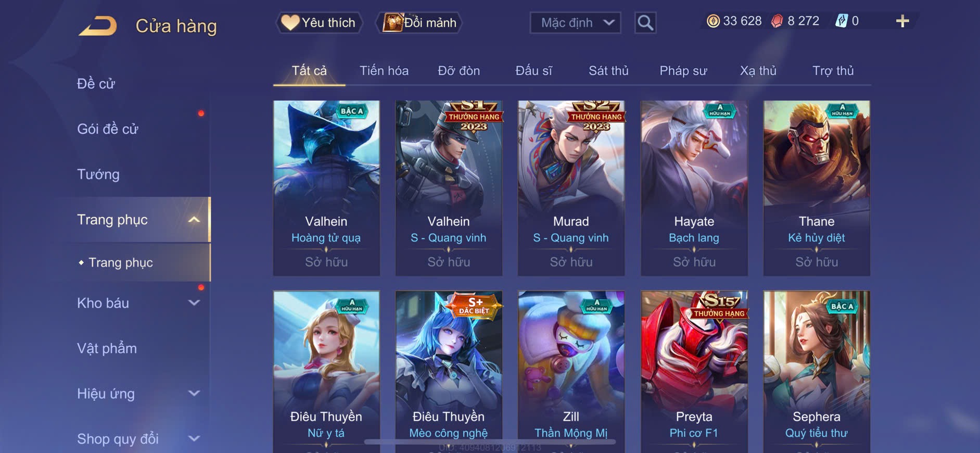Collapse the Trang phục sidebar section
Image resolution: width=980 pixels, height=453 pixels.
coord(194,220)
